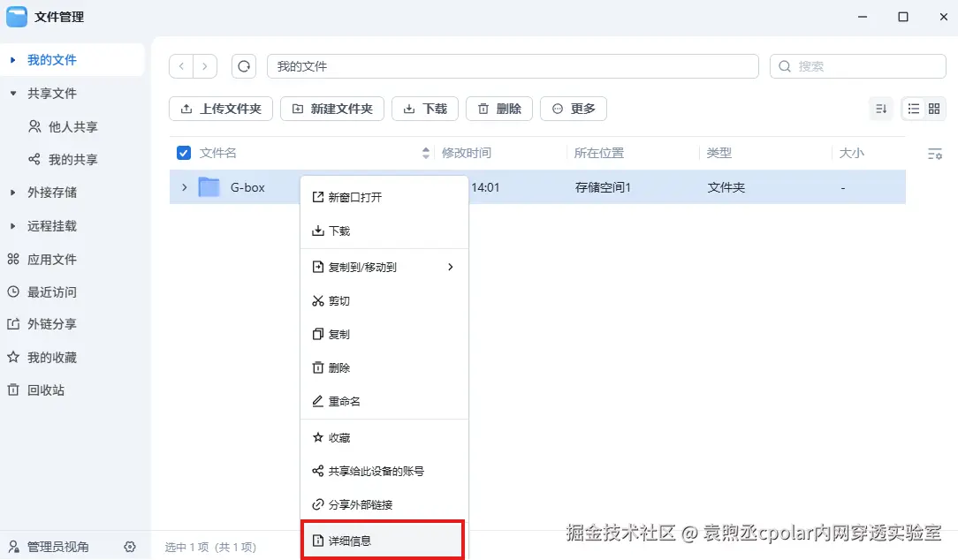958x560 pixels.
Task: Expand the G-box folder row
Action: click(184, 187)
